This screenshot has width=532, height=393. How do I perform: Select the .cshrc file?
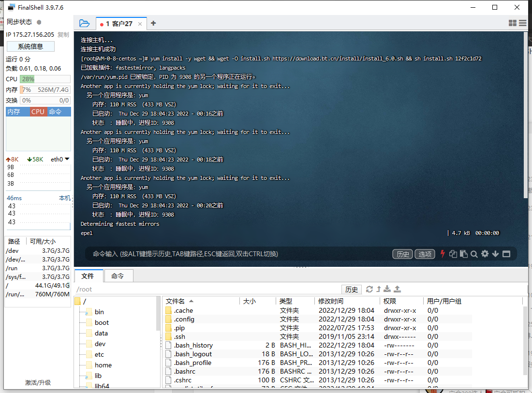(317, 380)
